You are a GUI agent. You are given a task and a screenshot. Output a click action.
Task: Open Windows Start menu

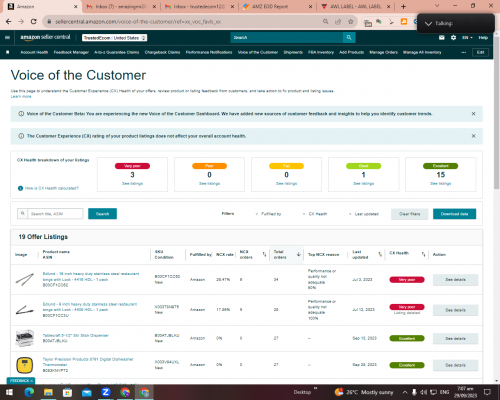(x=9, y=392)
